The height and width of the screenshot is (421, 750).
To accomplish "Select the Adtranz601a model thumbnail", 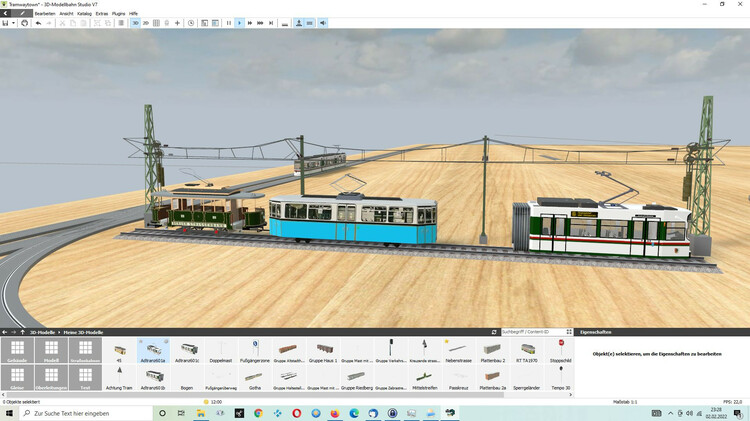I will [x=154, y=350].
